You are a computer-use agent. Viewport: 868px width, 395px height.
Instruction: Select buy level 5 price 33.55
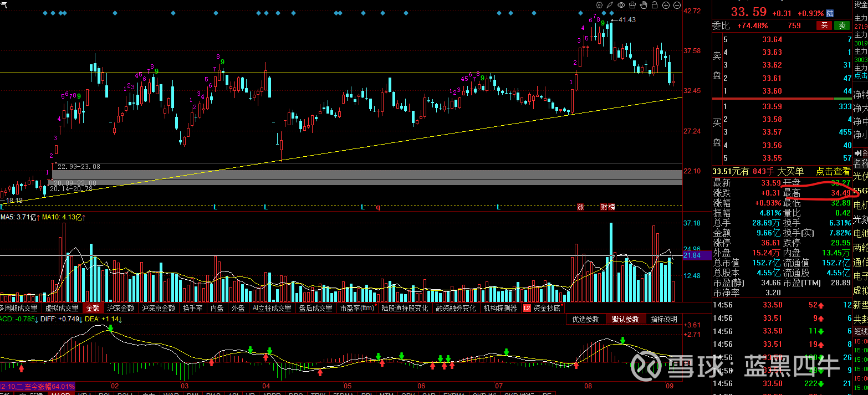click(x=772, y=158)
